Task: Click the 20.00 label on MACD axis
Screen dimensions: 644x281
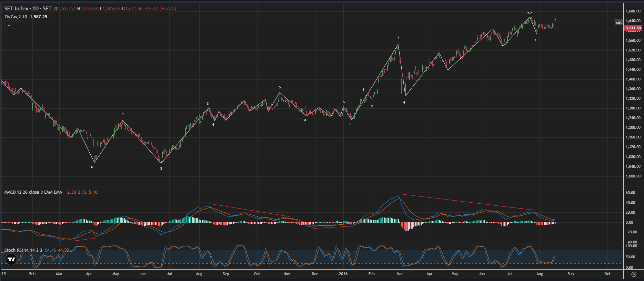Action: [x=630, y=212]
